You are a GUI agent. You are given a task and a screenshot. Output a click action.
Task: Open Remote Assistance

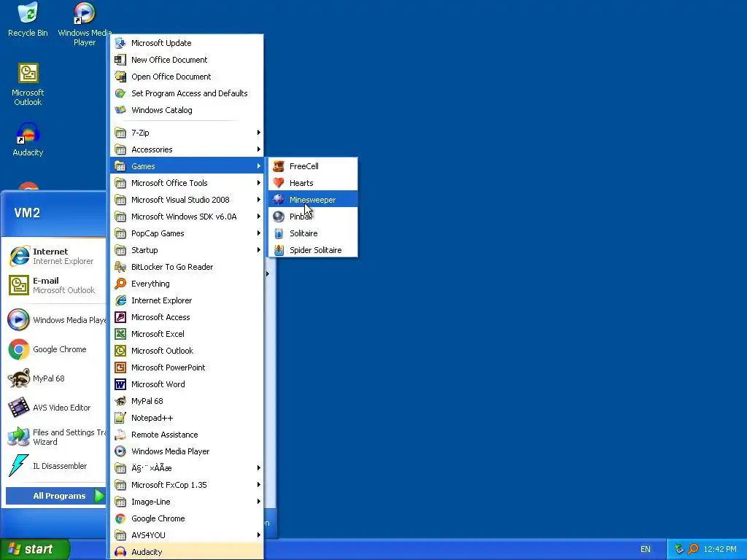click(187, 435)
